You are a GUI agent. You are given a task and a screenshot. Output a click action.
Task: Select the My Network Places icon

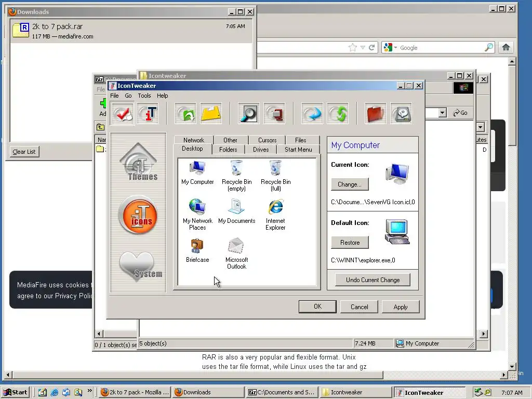(x=197, y=215)
